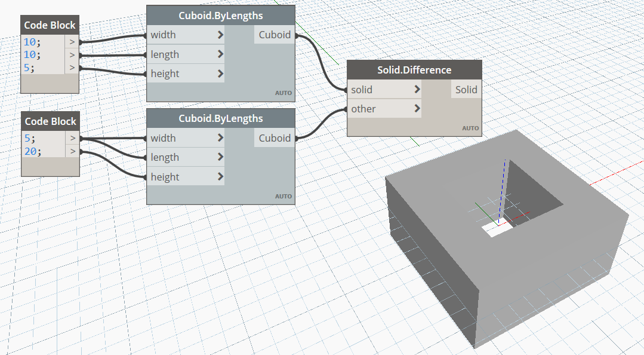Expand the other port chevron on Solid.Difference

pyautogui.click(x=417, y=109)
